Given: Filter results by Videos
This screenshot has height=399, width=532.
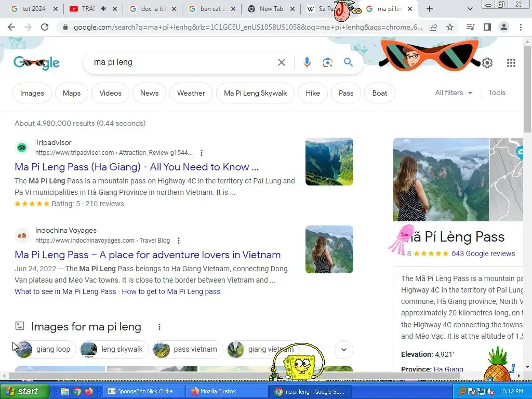Looking at the screenshot, I should click(x=110, y=93).
